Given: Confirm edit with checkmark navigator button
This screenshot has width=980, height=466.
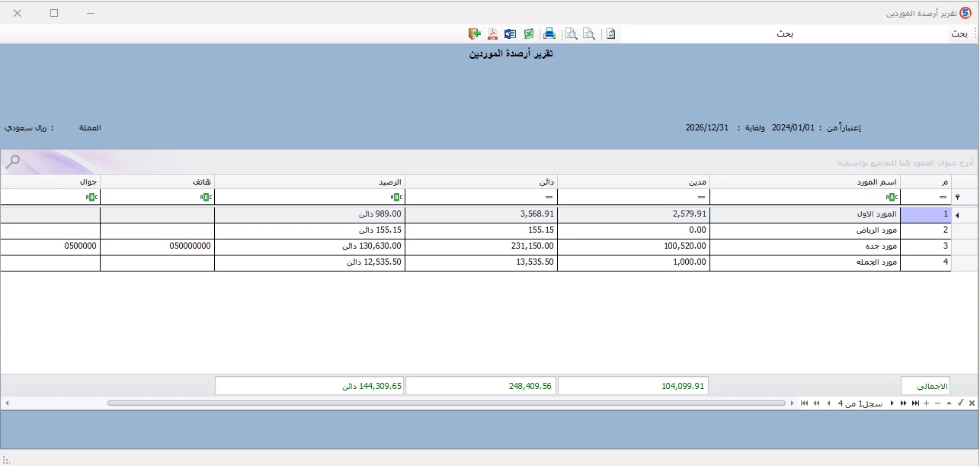Looking at the screenshot, I should (x=961, y=403).
